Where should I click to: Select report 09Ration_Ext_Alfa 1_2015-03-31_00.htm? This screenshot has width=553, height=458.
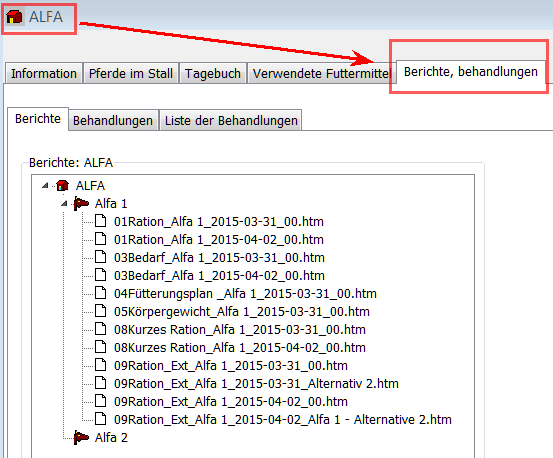(x=231, y=365)
